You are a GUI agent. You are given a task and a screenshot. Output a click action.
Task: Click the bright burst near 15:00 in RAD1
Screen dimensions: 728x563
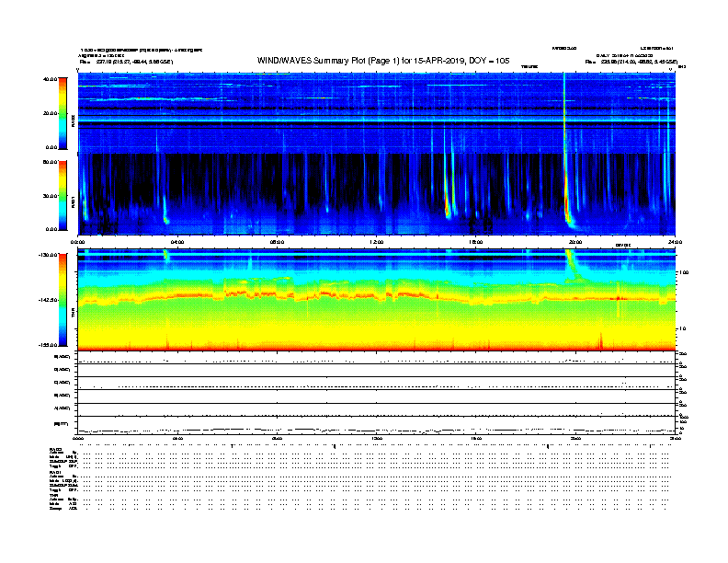(448, 200)
